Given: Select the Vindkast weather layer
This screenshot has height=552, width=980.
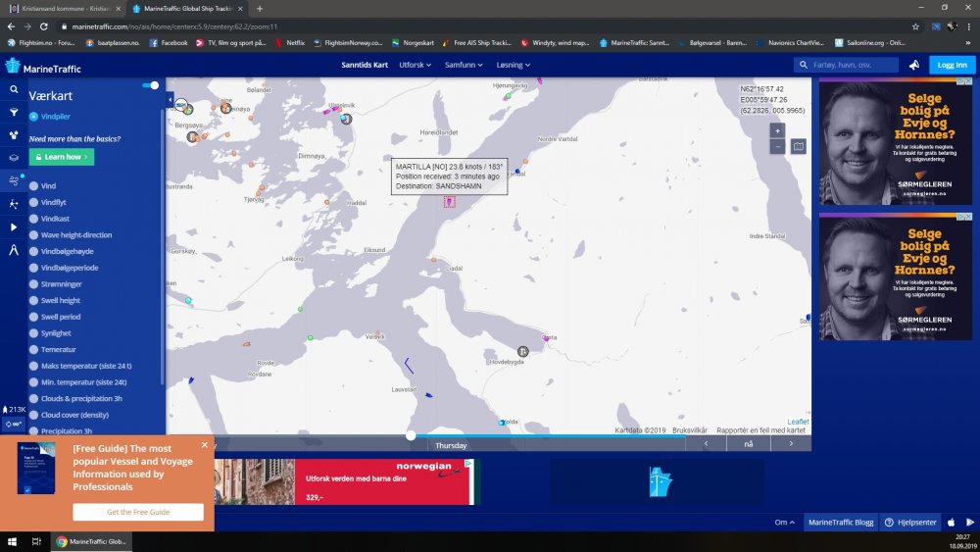Looking at the screenshot, I should [x=49, y=219].
